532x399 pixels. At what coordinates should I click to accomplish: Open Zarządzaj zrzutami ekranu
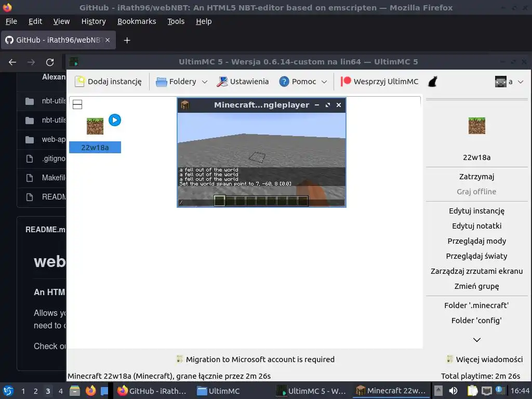point(477,271)
